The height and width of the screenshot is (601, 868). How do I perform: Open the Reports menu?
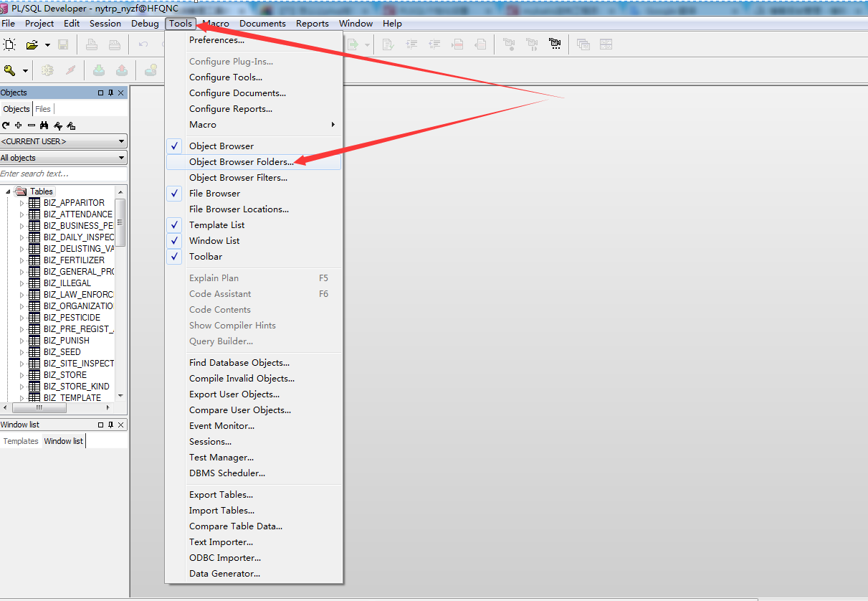313,24
